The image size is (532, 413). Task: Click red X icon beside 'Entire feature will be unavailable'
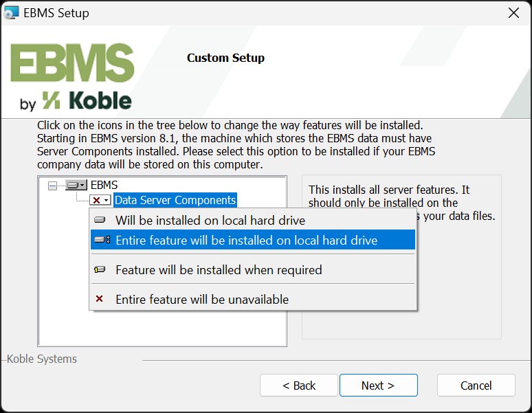(x=100, y=300)
